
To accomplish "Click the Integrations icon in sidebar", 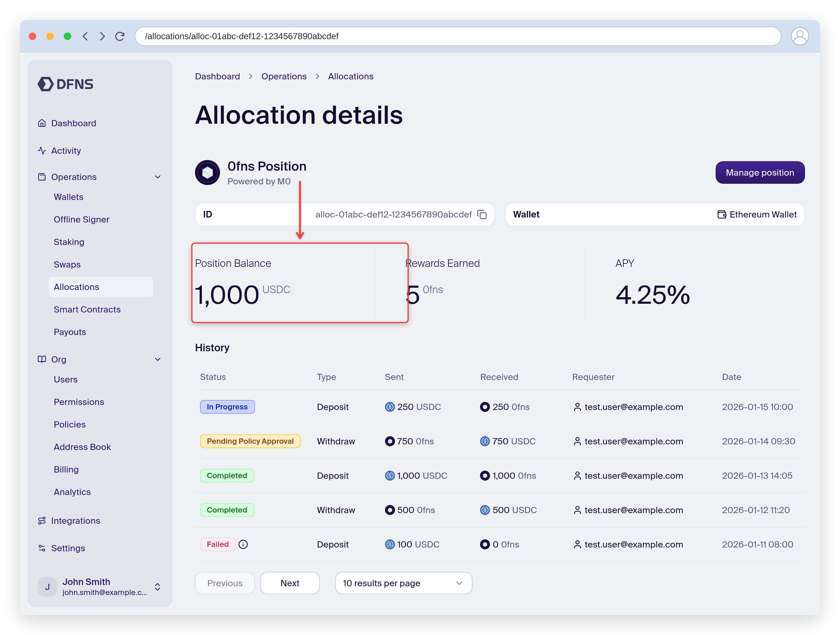I will point(42,521).
